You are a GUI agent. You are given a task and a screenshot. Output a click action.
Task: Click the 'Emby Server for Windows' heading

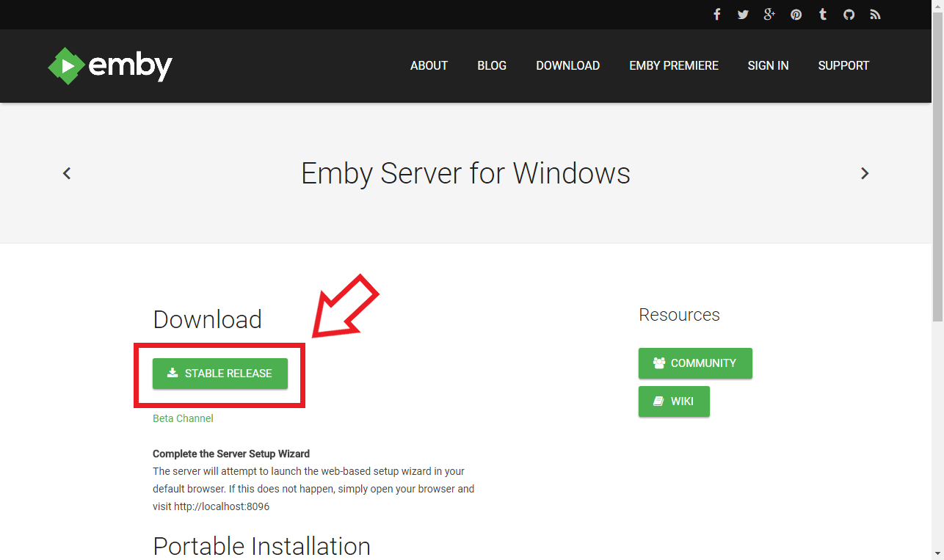point(465,174)
